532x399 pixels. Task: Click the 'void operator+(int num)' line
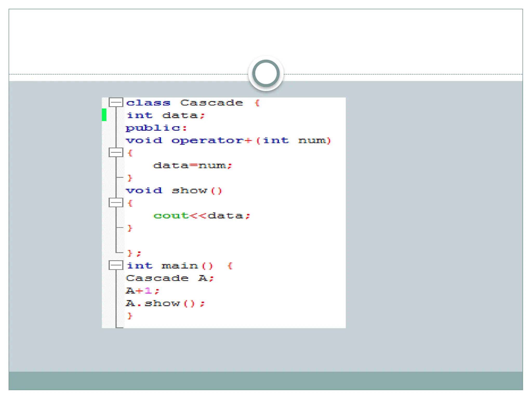point(228,141)
